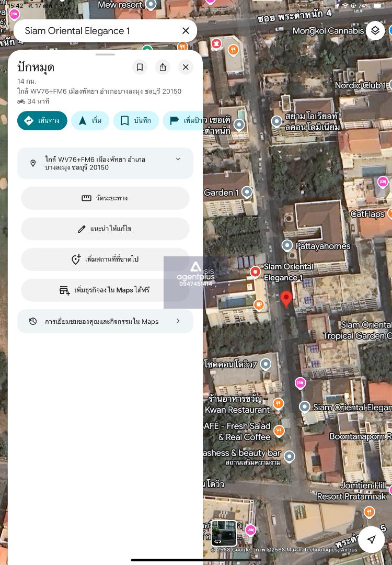Close the dropped pin panel

pos(185,67)
